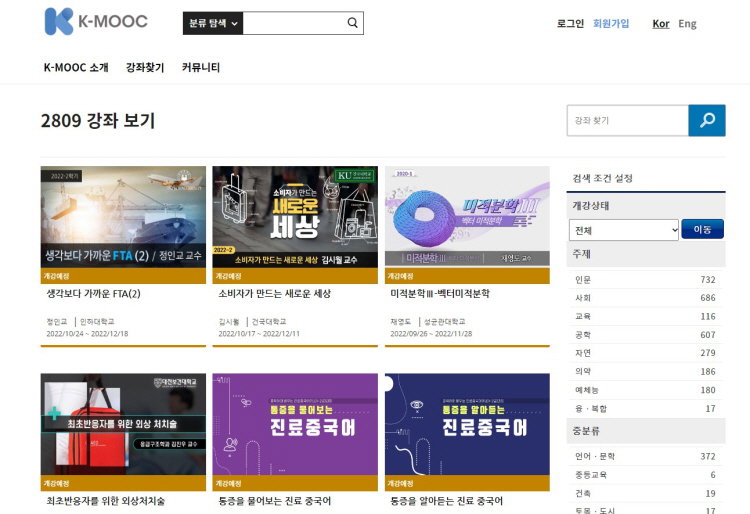Filter by 건축 category
Image resolution: width=750 pixels, height=514 pixels.
(645, 493)
